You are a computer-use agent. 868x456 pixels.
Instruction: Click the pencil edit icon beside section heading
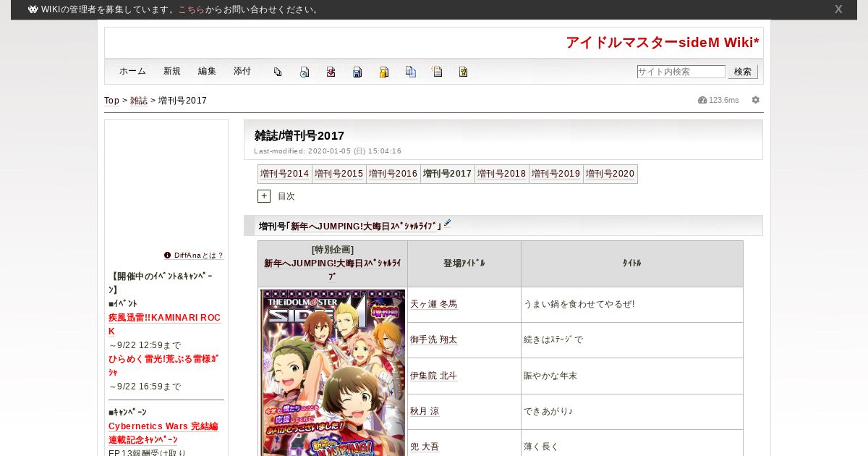click(447, 224)
